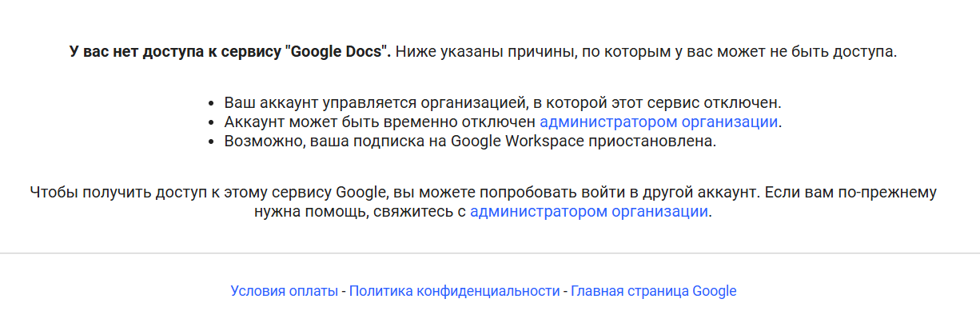Click bullet marker before 'Ваш аккаунт управляется'

coord(211,104)
